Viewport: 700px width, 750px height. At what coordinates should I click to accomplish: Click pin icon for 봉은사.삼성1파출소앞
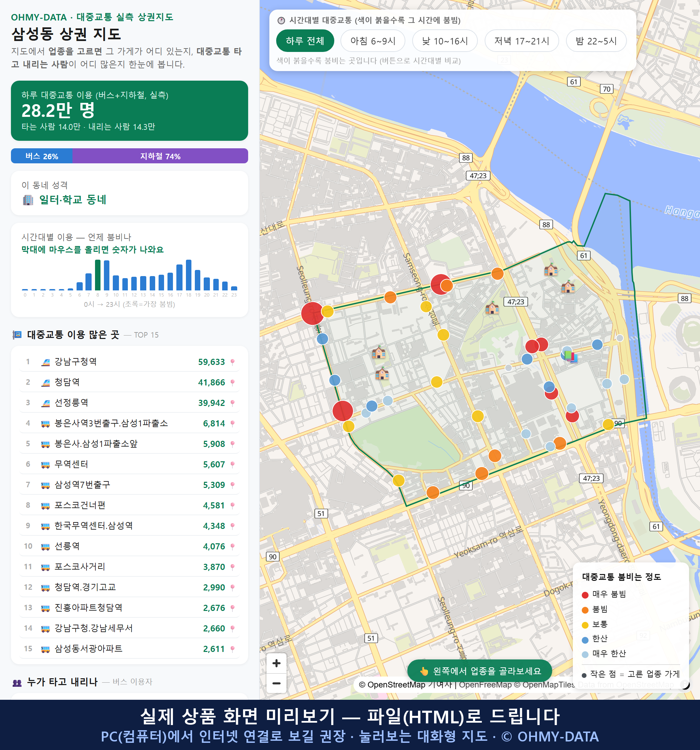pos(232,444)
